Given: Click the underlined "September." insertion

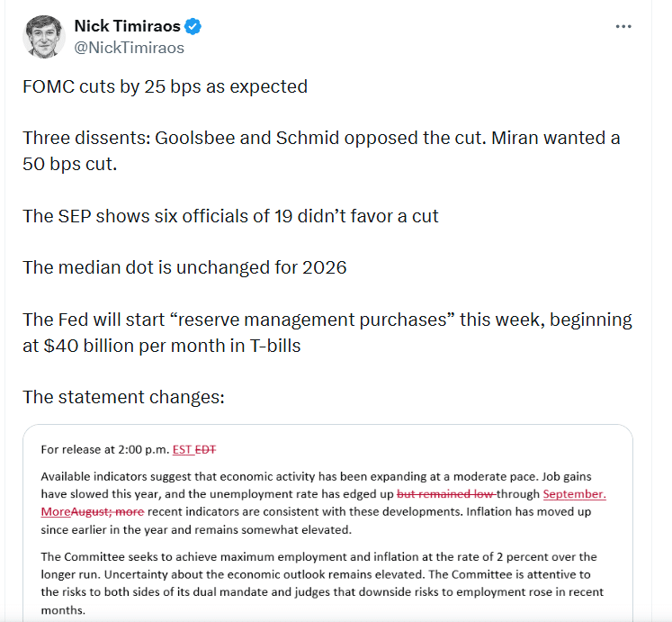Looking at the screenshot, I should click(574, 493).
